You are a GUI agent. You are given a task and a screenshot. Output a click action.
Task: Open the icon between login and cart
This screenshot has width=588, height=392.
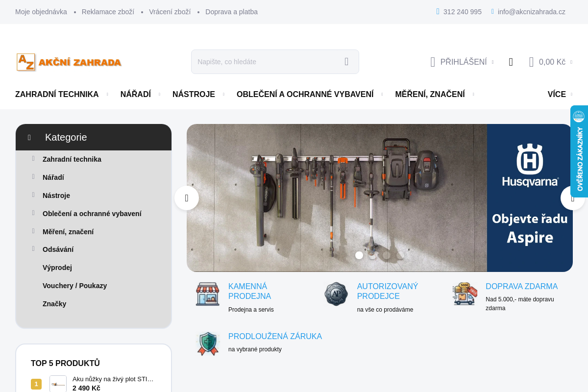[511, 62]
